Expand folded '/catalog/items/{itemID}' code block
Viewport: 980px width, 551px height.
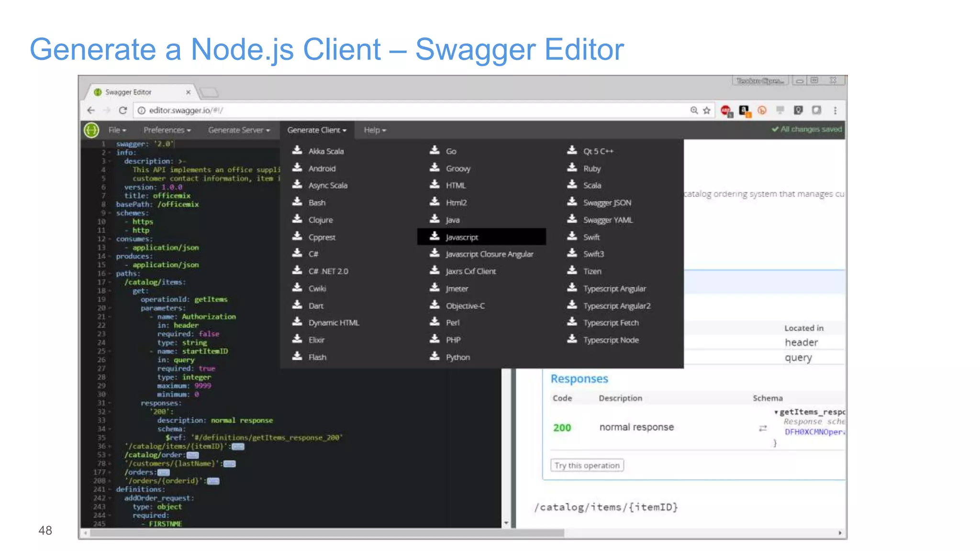pos(238,446)
